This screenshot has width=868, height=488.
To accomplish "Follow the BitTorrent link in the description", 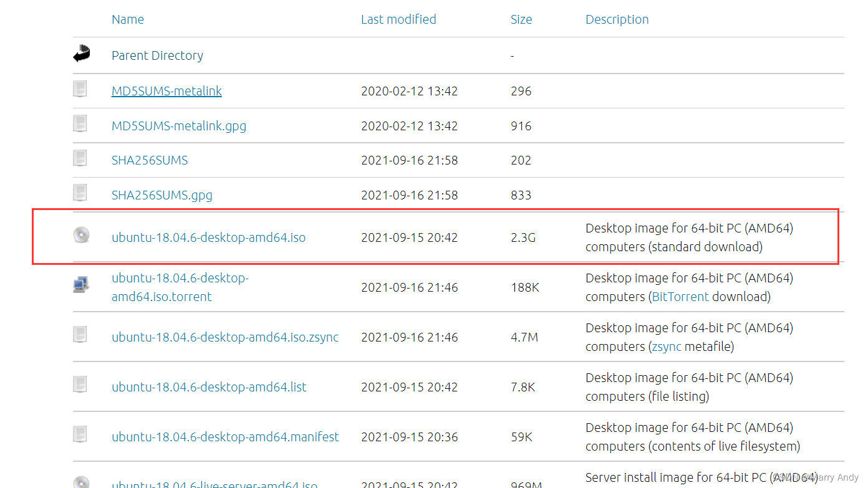I will click(680, 297).
